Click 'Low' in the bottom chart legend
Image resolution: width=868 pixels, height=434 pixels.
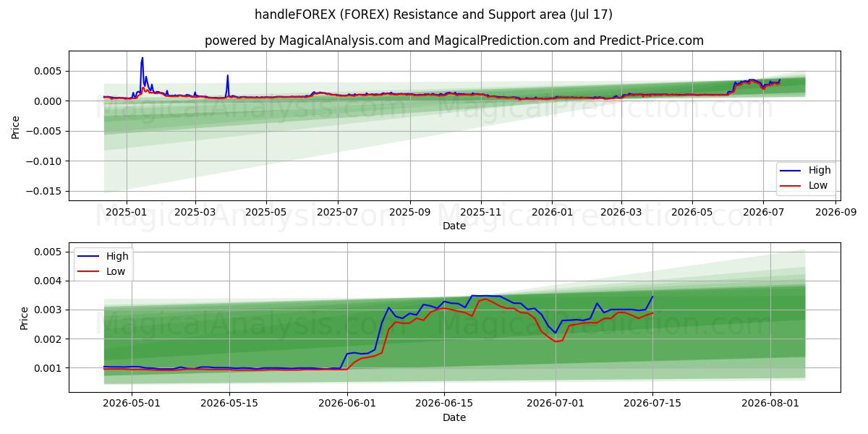pos(116,271)
